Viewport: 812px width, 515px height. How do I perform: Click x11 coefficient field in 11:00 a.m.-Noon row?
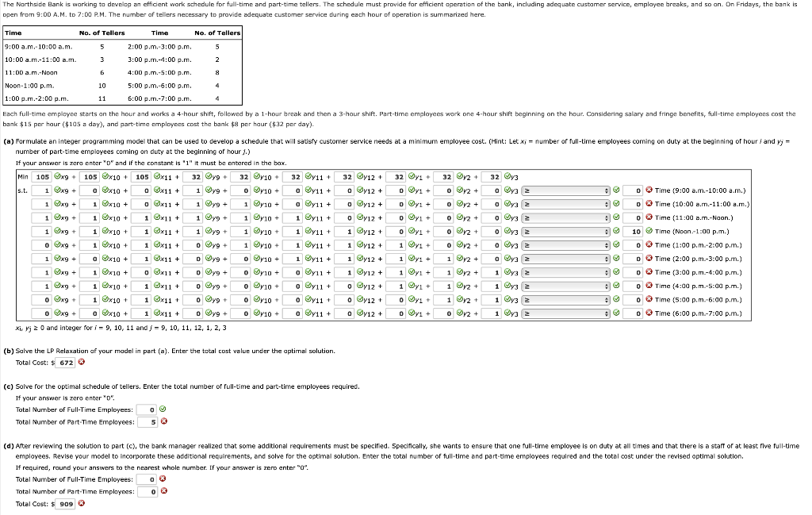pyautogui.click(x=141, y=218)
